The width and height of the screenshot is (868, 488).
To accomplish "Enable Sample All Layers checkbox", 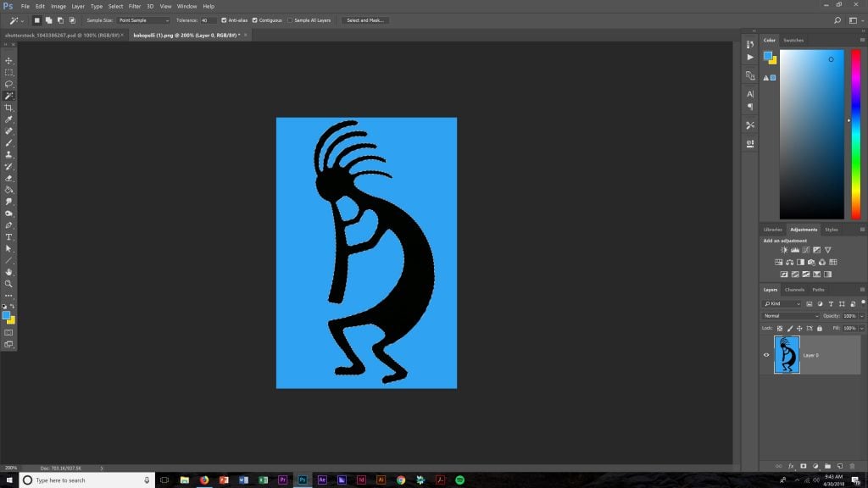I will point(290,19).
